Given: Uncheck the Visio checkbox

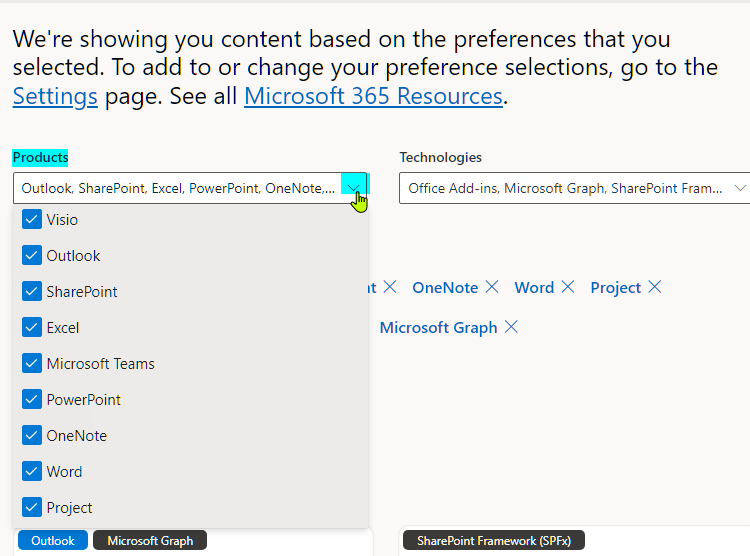Looking at the screenshot, I should (32, 220).
